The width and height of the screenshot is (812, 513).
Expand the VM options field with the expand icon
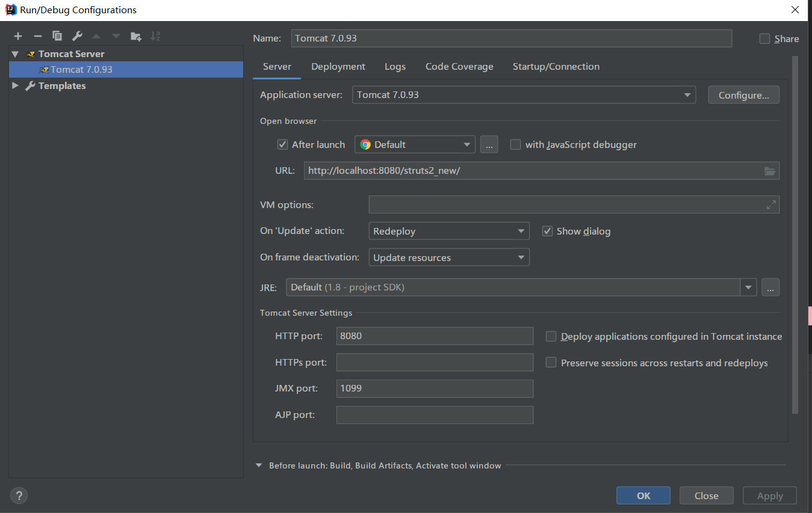click(x=771, y=205)
